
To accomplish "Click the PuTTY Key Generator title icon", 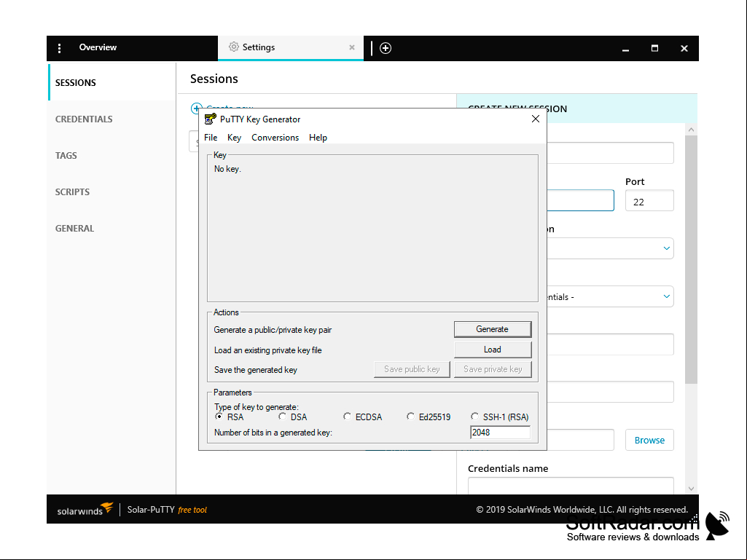I will click(x=210, y=119).
